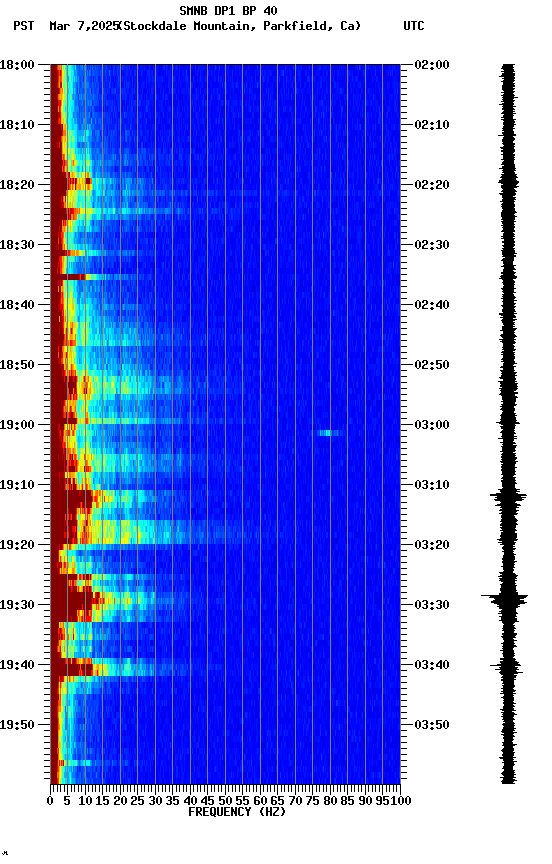The height and width of the screenshot is (864, 552).
Task: Click the '50' frequency axis label
Action: [225, 801]
